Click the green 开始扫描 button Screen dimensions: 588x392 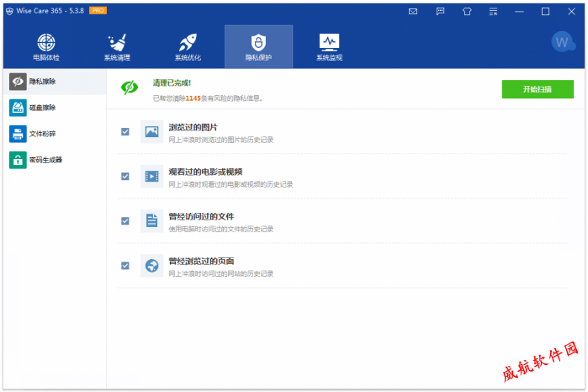point(538,89)
